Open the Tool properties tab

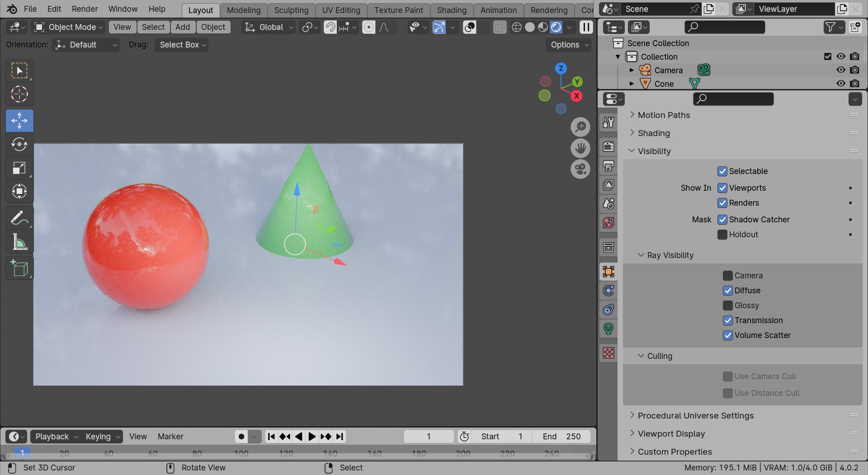point(609,122)
